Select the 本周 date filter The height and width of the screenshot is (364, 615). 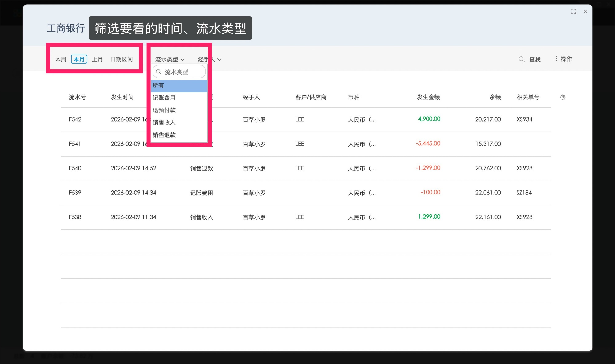tap(61, 59)
